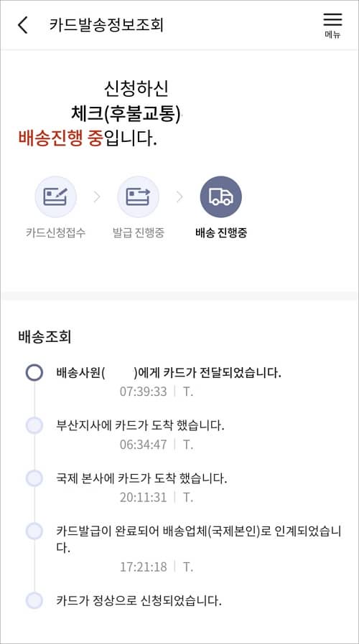Viewport: 359px width, 644px height.
Task: Tap the 체크(후불교통) card name text
Action: coord(126,114)
